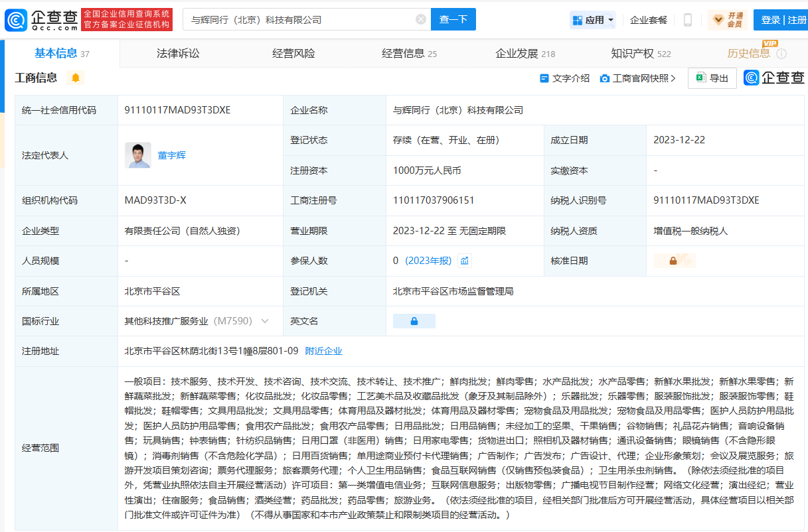This screenshot has width=808, height=532.
Task: Switch to 经营信息 tab
Action: click(x=410, y=54)
